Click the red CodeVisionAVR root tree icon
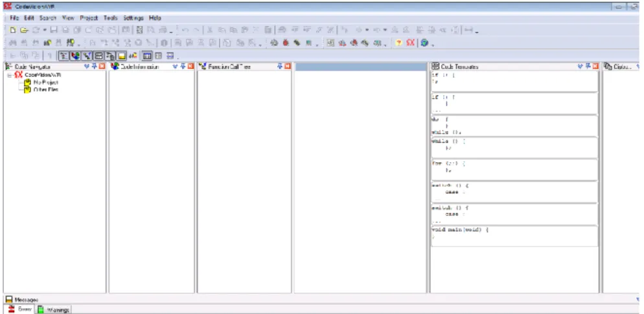This screenshot has height=314, width=644. click(19, 75)
